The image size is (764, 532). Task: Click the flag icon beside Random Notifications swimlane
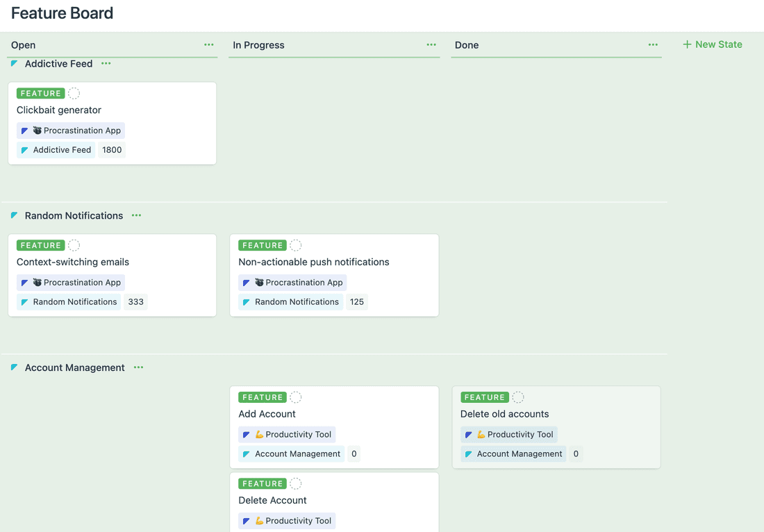(15, 215)
